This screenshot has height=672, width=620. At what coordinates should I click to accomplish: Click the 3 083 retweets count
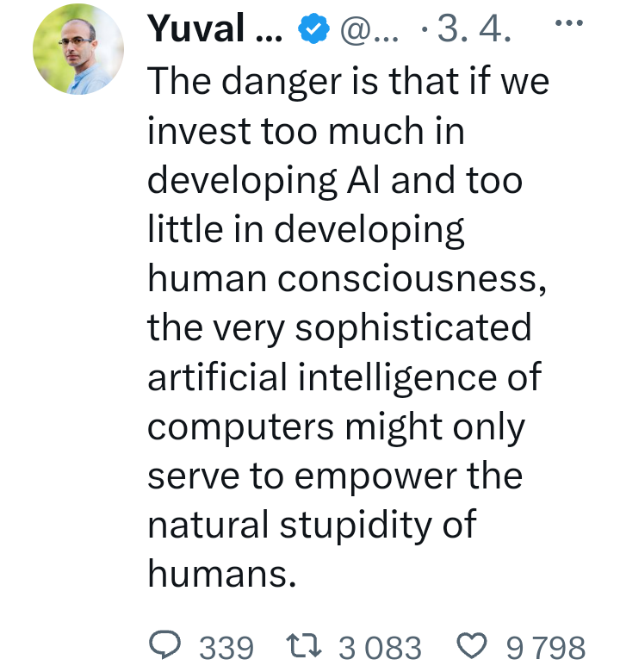click(x=381, y=647)
